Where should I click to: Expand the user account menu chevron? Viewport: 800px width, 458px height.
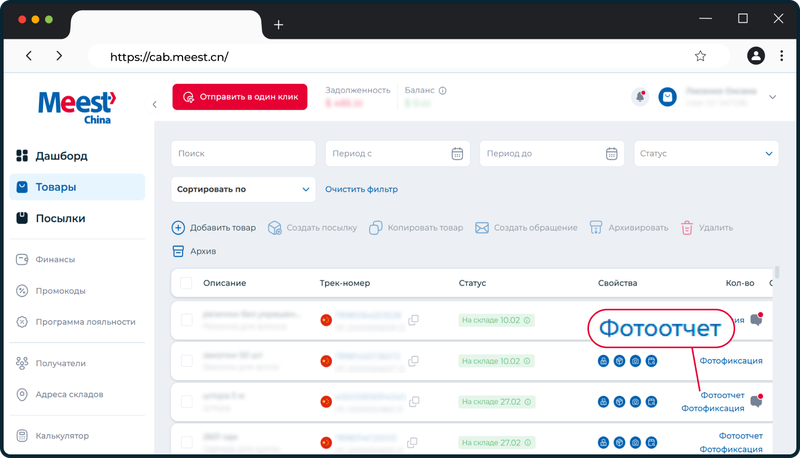pyautogui.click(x=772, y=97)
